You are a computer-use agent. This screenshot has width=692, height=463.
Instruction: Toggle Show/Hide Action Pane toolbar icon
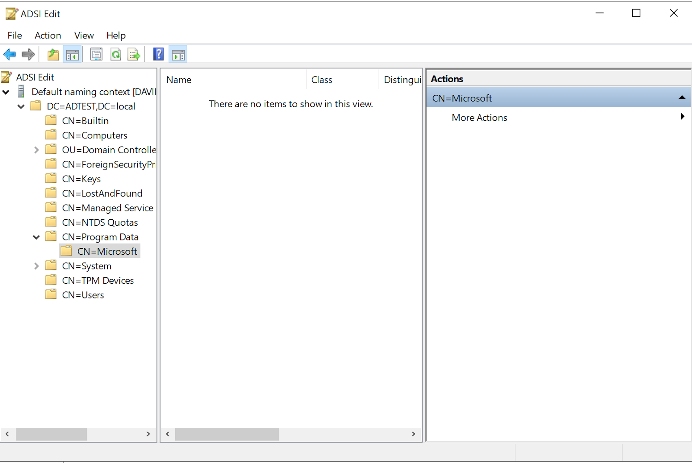[178, 54]
